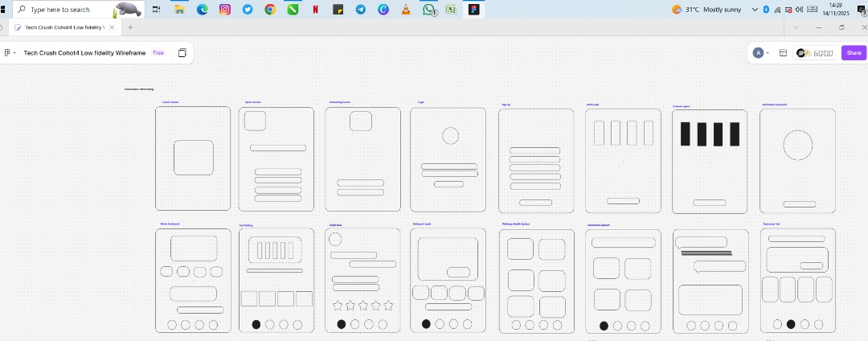Image resolution: width=868 pixels, height=341 pixels.
Task: Click the green pen app taskbar icon
Action: (x=293, y=10)
